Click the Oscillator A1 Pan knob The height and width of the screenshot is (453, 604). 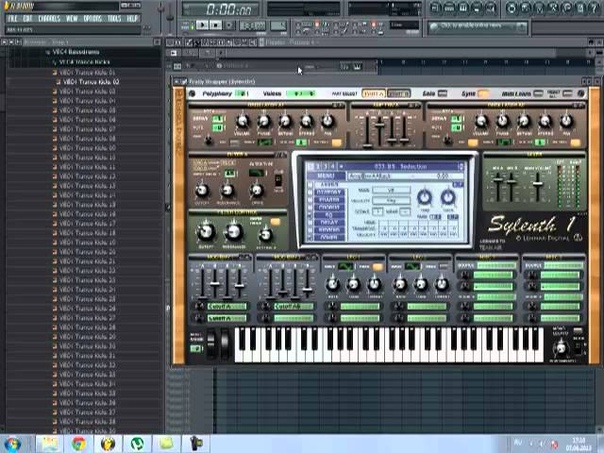[x=328, y=122]
